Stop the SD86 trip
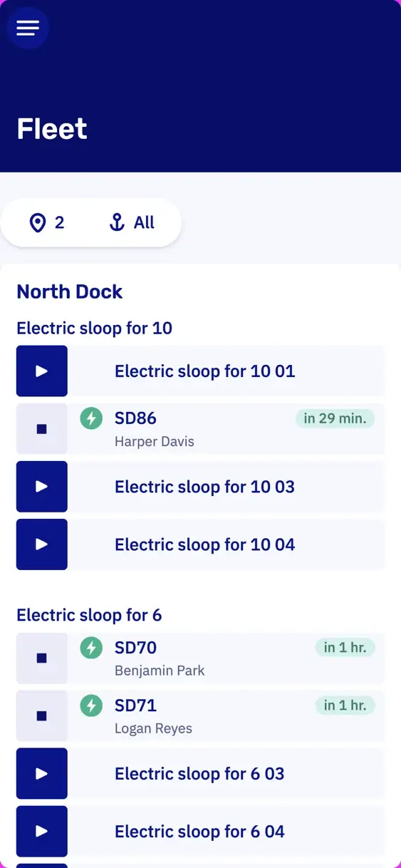This screenshot has width=401, height=868. 42,429
